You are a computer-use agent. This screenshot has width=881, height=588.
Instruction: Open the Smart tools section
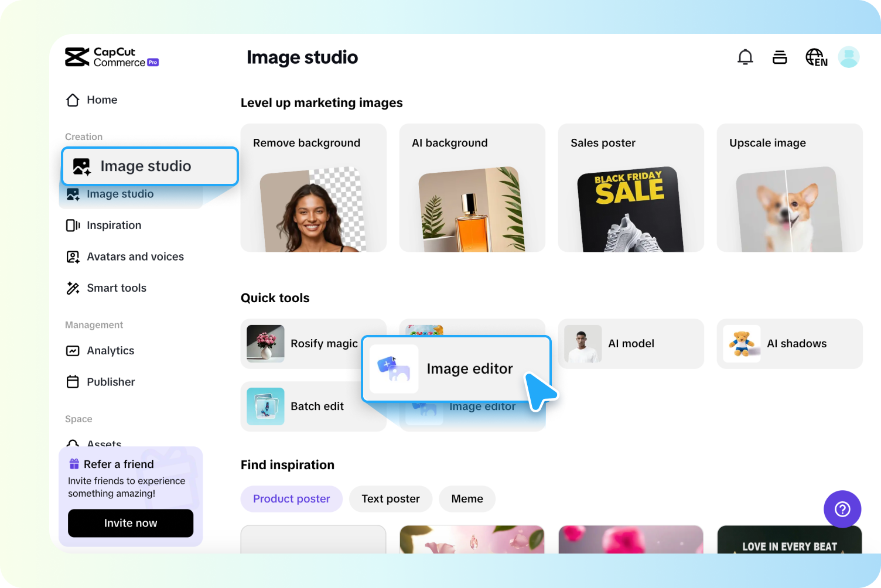(x=106, y=288)
